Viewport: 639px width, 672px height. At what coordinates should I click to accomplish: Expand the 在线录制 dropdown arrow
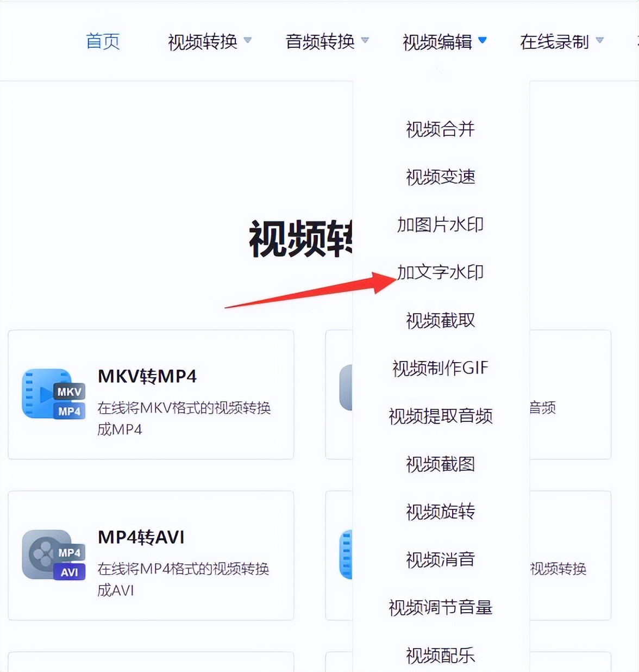pyautogui.click(x=600, y=40)
